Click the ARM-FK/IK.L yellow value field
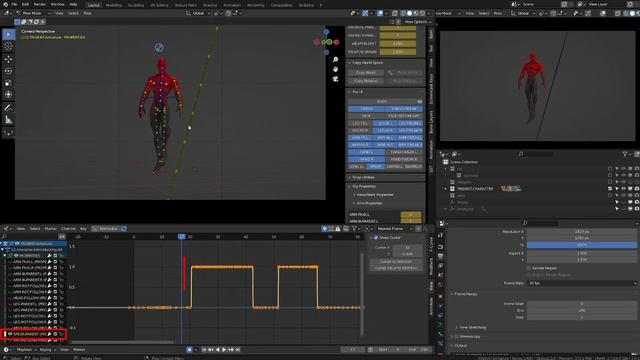 411,214
